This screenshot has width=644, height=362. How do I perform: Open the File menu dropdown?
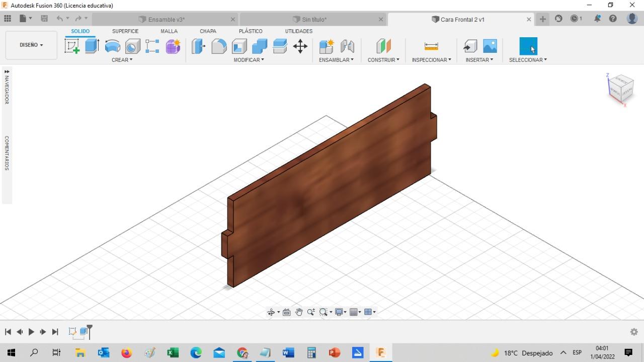tap(26, 19)
